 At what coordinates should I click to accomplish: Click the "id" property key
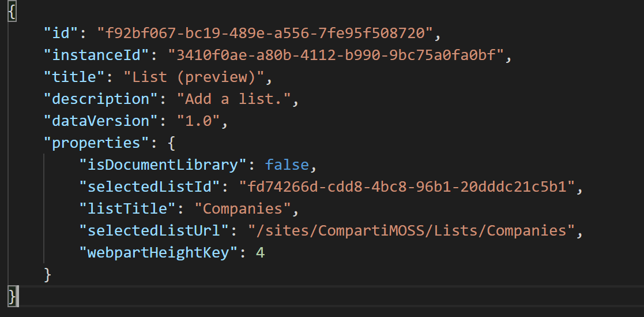(x=61, y=33)
